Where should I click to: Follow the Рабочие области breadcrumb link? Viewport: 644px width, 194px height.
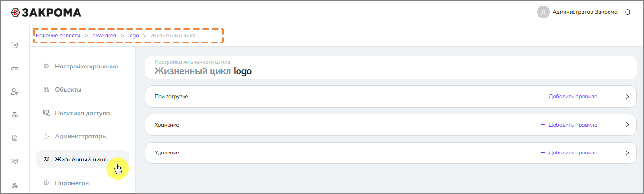coord(58,35)
